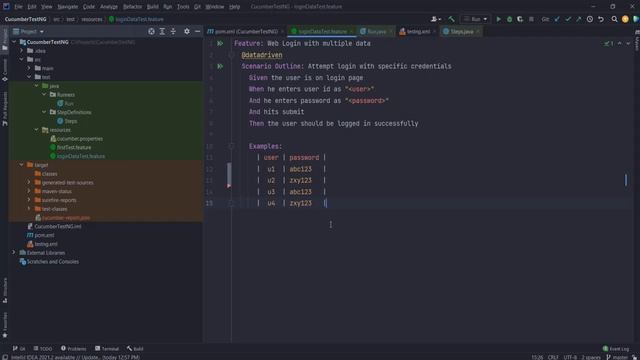Click Git commit checkmark icon
This screenshot has height=360, width=640.
coord(568,19)
